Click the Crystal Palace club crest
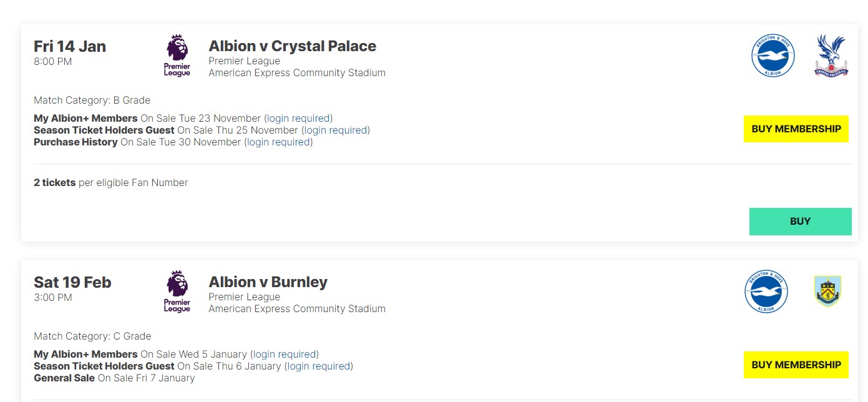The image size is (868, 402). click(831, 56)
